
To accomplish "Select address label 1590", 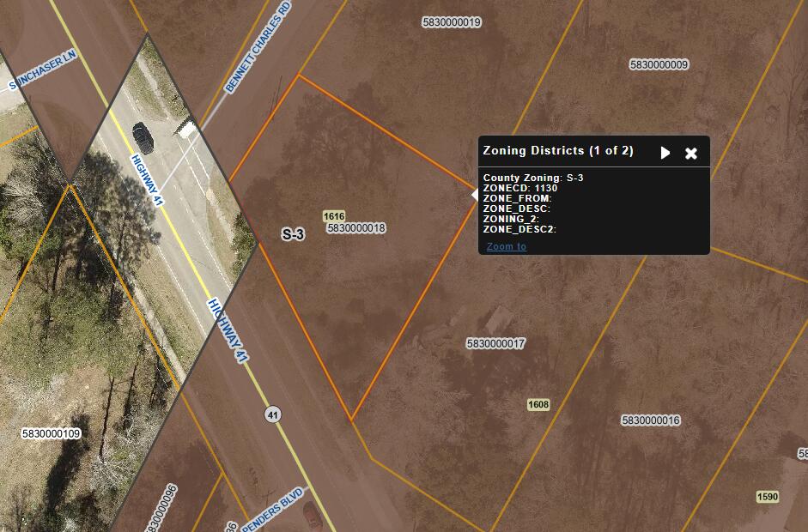I will point(768,497).
